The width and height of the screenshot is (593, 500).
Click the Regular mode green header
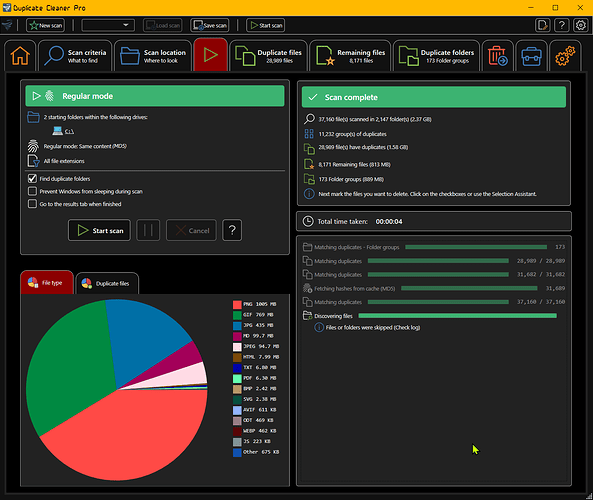pos(155,96)
